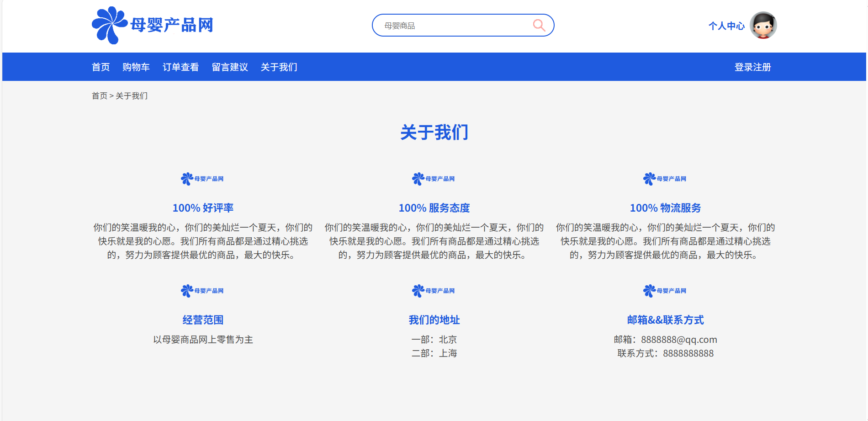Select 留言建议 in the navigation bar

tap(230, 67)
